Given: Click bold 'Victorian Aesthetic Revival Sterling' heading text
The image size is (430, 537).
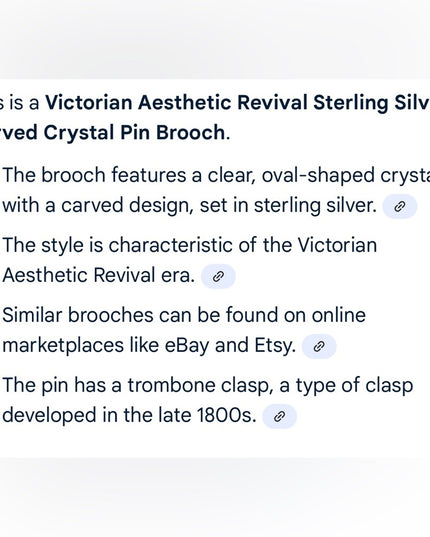Looking at the screenshot, I should coord(217,103).
